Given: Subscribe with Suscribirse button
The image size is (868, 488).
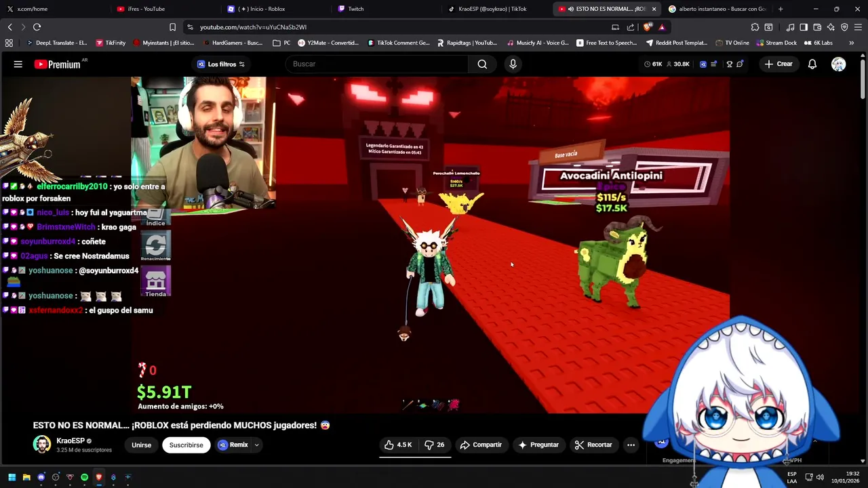Looking at the screenshot, I should point(186,445).
